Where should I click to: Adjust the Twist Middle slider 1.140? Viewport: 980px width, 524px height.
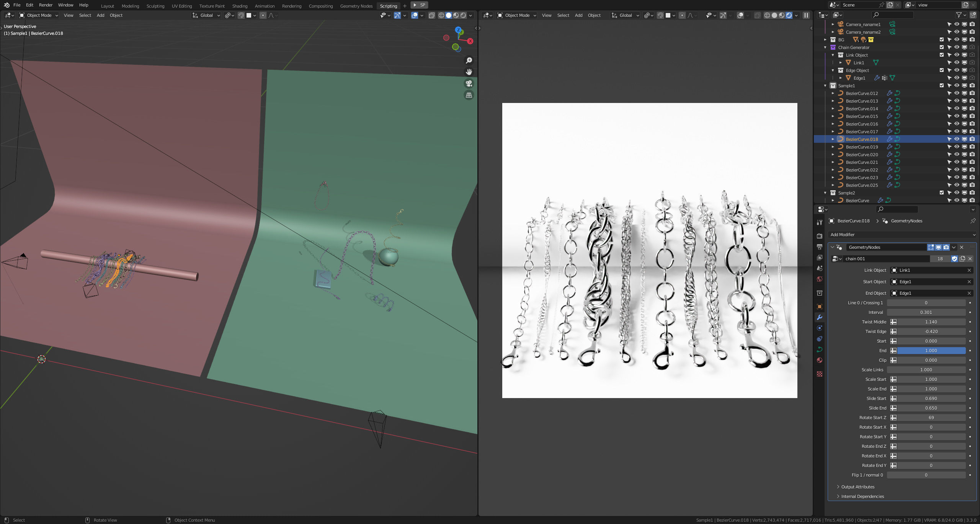(931, 322)
